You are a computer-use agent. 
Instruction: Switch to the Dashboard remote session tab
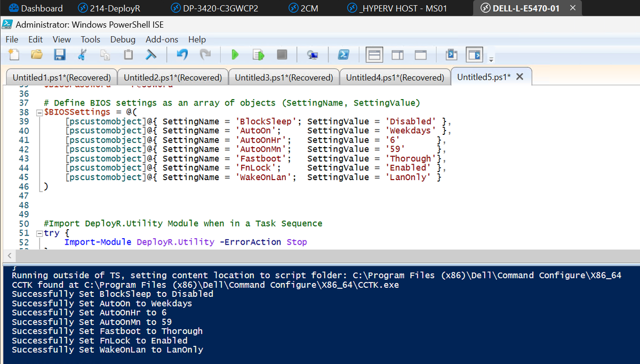pos(35,8)
